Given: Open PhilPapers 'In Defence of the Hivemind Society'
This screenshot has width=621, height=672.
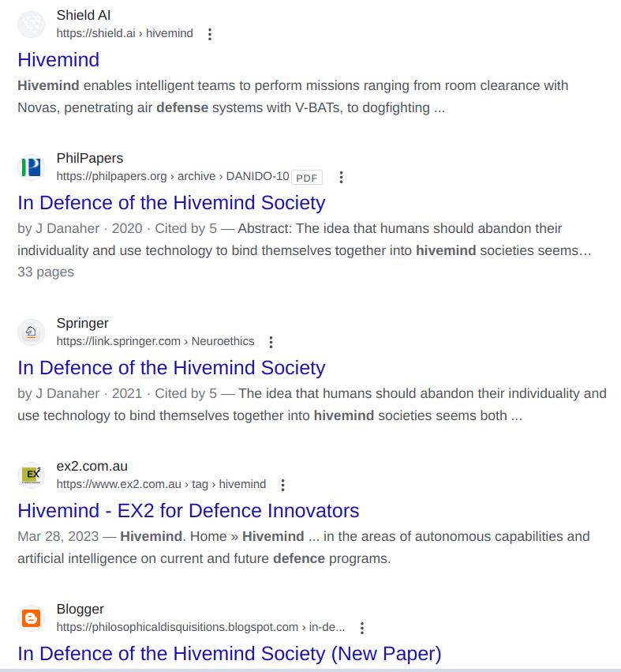Looking at the screenshot, I should (171, 203).
